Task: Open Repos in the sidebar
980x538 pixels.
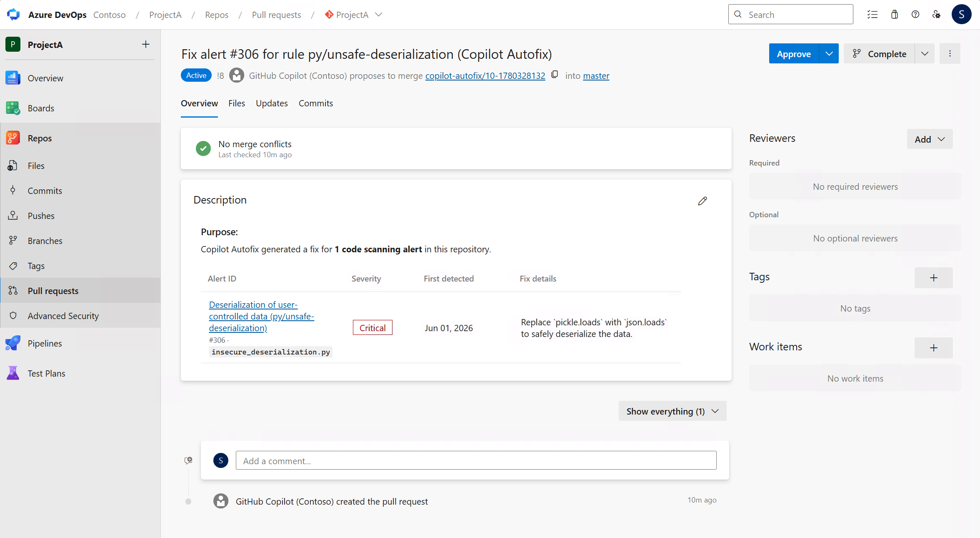Action: pos(80,138)
